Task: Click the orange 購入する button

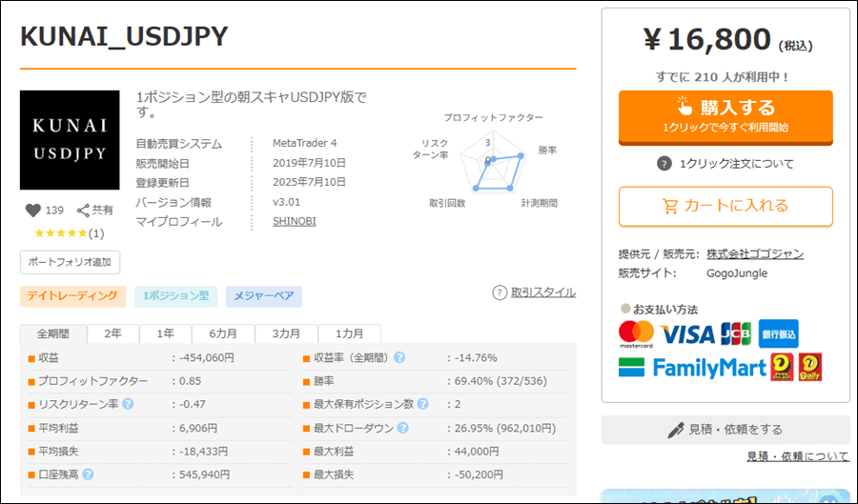Action: tap(725, 117)
